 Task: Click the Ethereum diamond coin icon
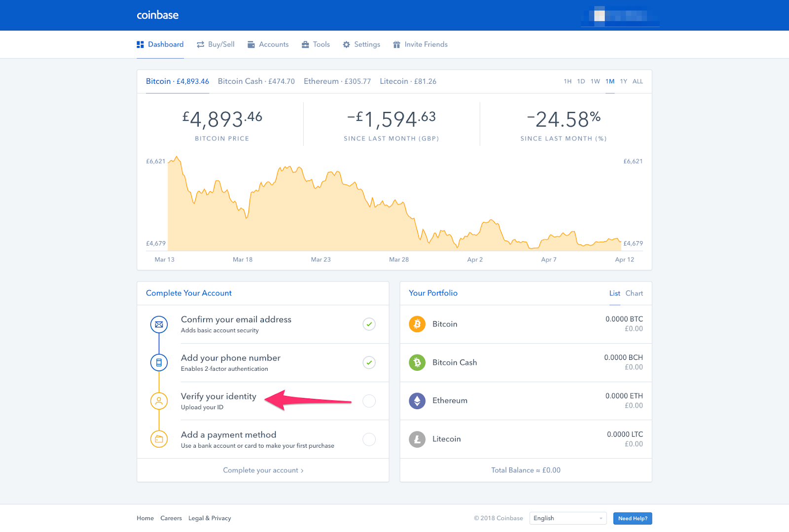417,400
